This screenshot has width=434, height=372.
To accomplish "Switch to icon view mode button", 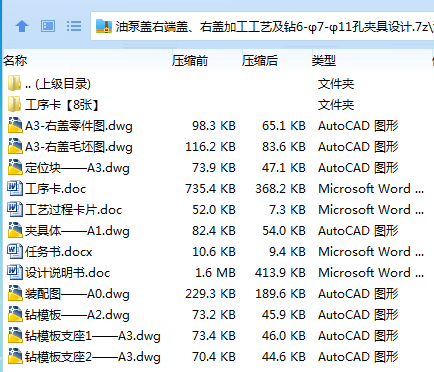I will coord(48,26).
